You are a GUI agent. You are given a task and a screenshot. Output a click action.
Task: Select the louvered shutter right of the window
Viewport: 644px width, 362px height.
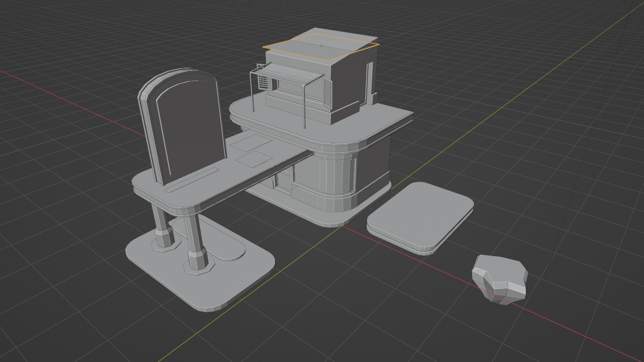(328, 93)
